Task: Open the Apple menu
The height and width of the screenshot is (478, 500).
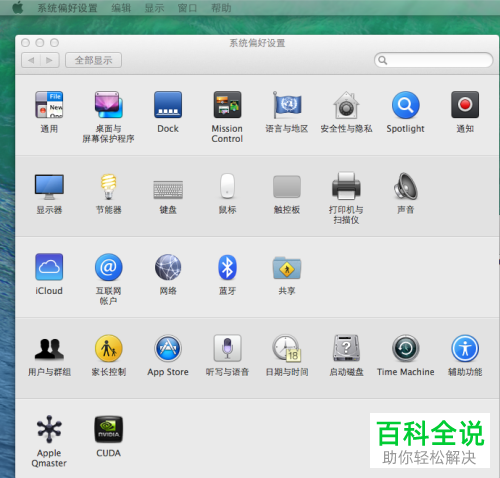Action: pyautogui.click(x=18, y=8)
